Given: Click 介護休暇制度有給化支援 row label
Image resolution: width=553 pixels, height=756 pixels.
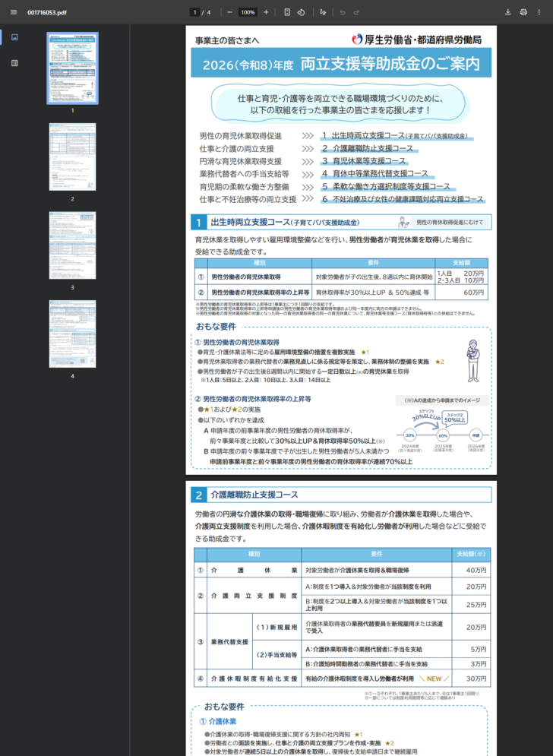Looking at the screenshot, I should point(254,679).
